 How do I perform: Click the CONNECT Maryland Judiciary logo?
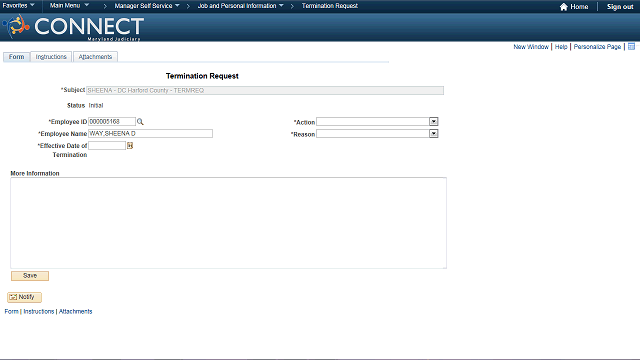click(x=73, y=27)
